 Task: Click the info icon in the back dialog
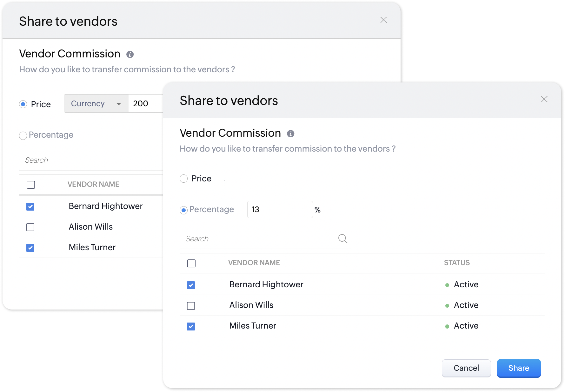click(130, 54)
